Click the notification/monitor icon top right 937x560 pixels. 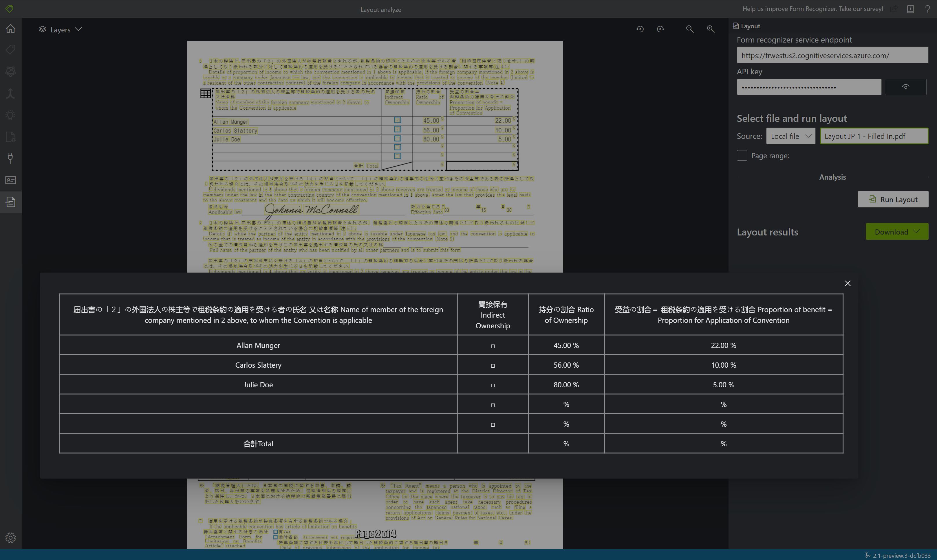point(910,8)
